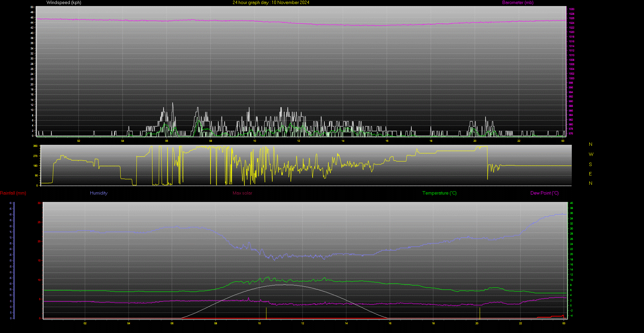Click 180 on wind direction axis
This screenshot has width=644, height=333.
tap(35, 166)
